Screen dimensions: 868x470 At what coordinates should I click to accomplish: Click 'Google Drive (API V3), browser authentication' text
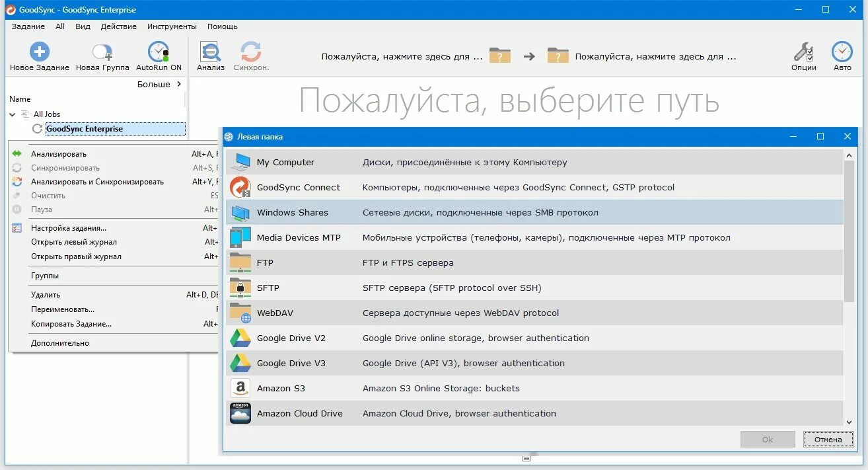(463, 364)
